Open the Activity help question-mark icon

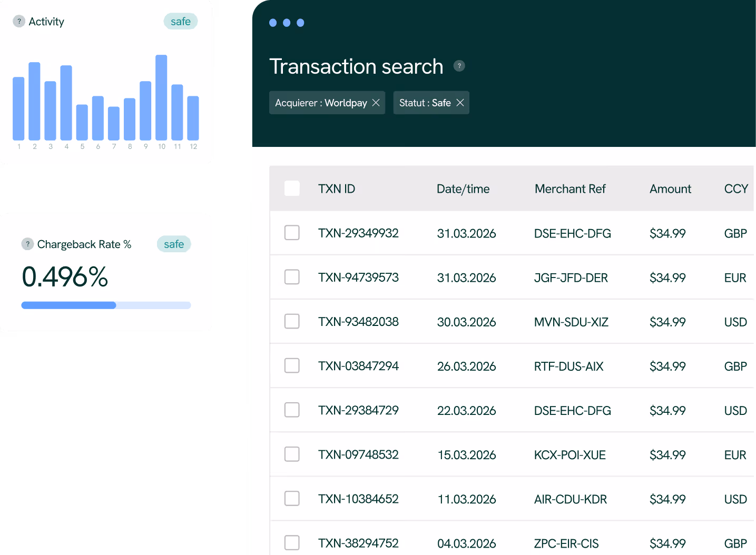click(19, 22)
